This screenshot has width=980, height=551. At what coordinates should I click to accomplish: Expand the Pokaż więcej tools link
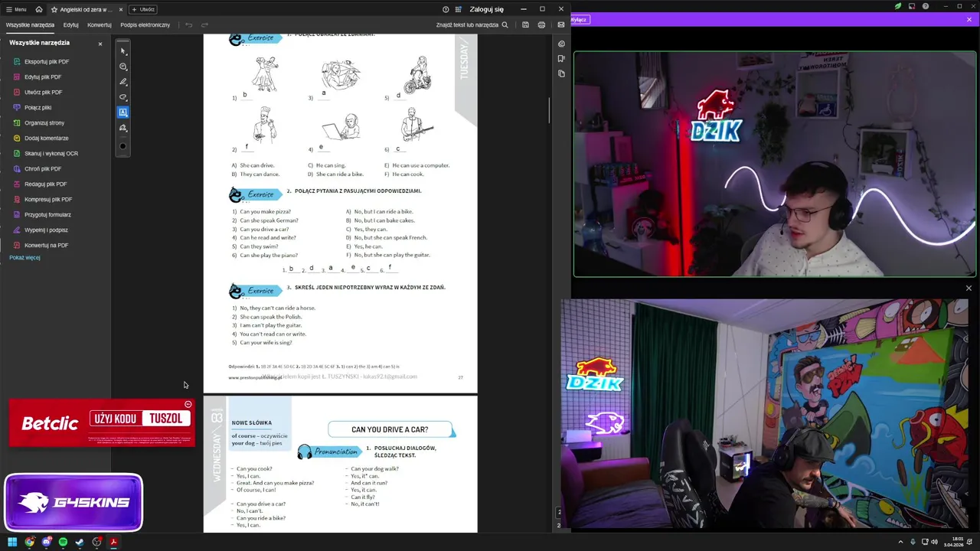tap(24, 258)
